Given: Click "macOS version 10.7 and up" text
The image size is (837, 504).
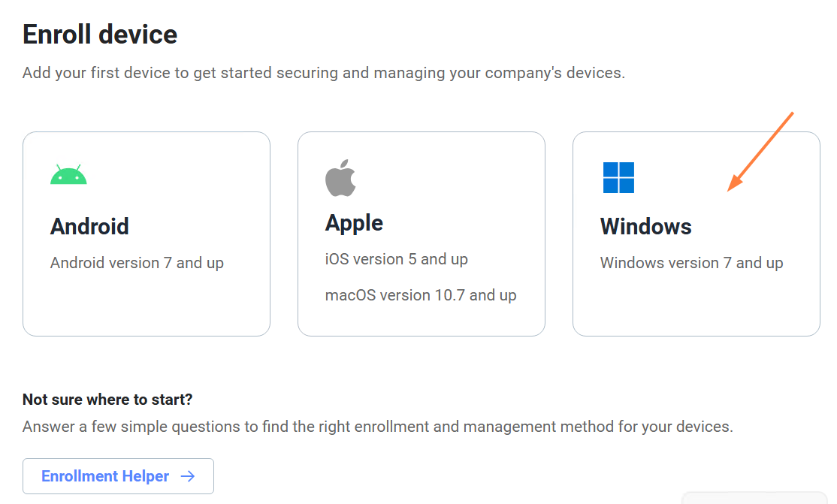Looking at the screenshot, I should tap(421, 295).
